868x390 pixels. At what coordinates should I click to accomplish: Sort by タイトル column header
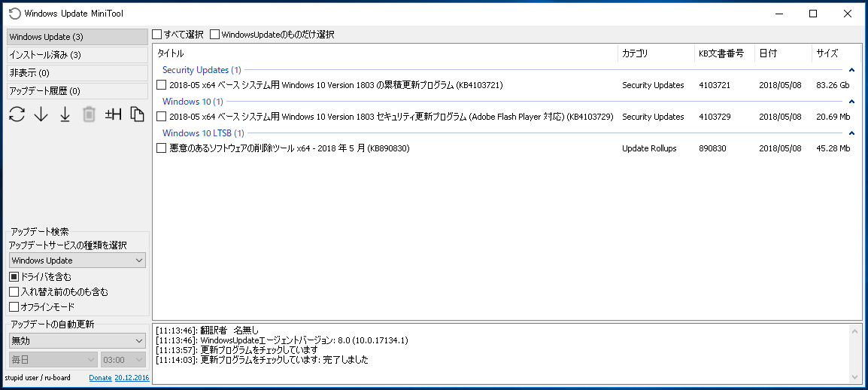(x=385, y=53)
